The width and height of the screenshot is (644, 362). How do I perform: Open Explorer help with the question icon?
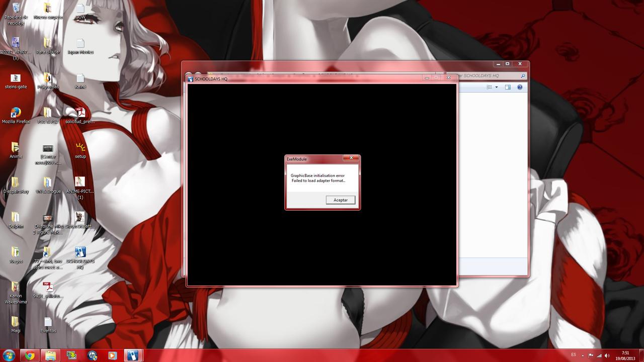click(x=520, y=87)
